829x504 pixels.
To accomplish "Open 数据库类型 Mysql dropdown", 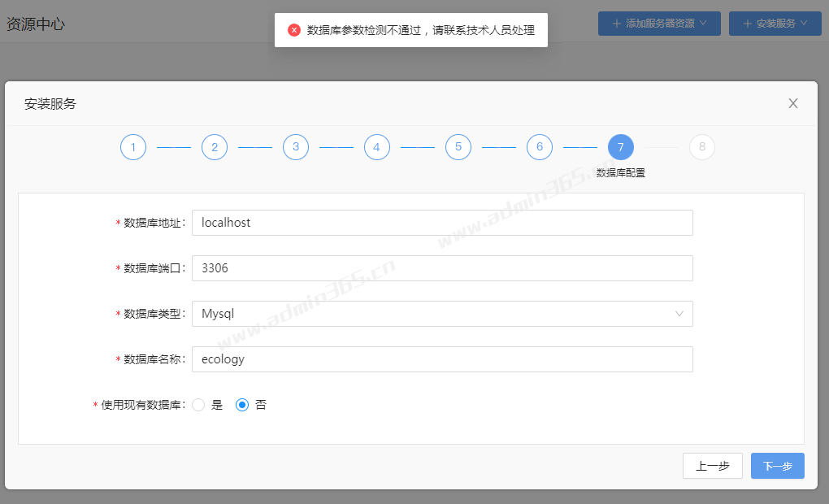I will pyautogui.click(x=442, y=314).
